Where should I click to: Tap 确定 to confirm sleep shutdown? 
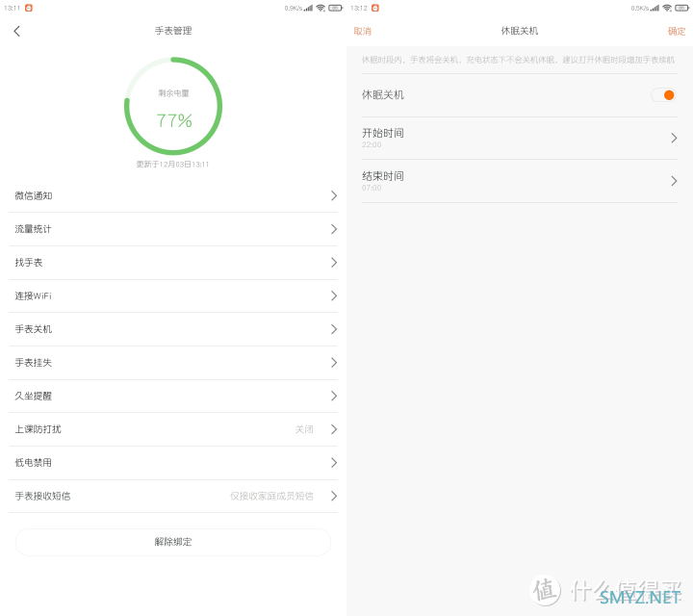[x=677, y=31]
